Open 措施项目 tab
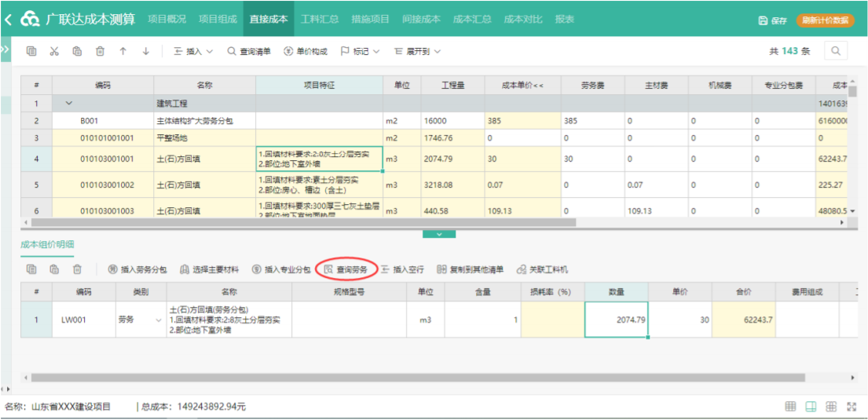This screenshot has width=868, height=420. coord(370,20)
